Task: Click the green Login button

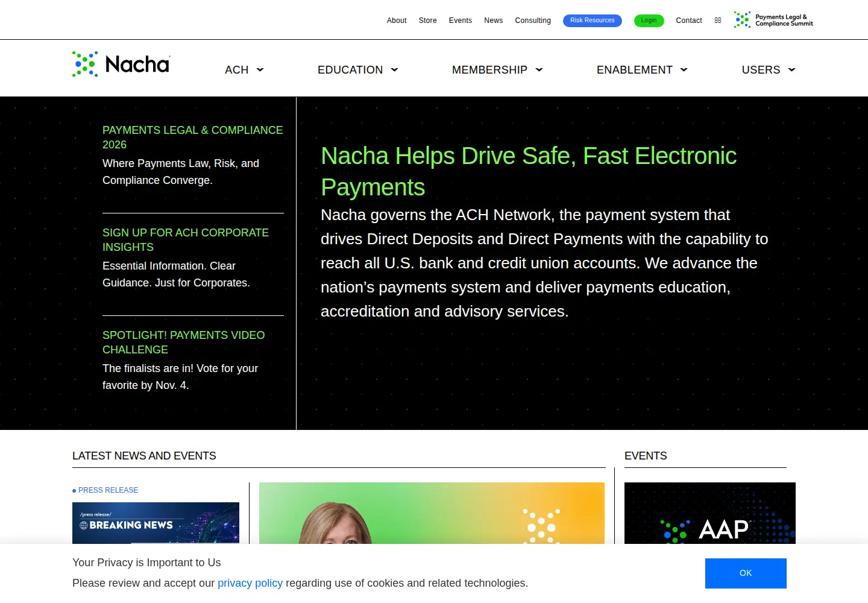Action: pyautogui.click(x=649, y=21)
